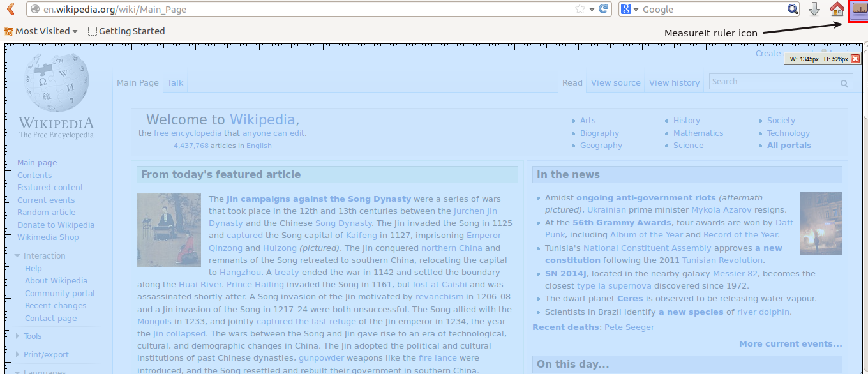The width and height of the screenshot is (868, 376).
Task: Open the Help link under Interaction
Action: 33,269
